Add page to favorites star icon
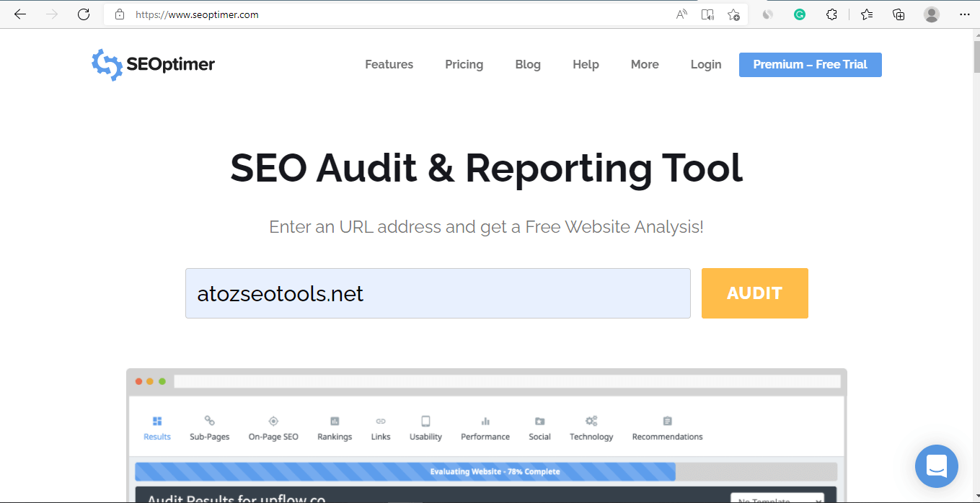Image resolution: width=980 pixels, height=503 pixels. (x=733, y=14)
